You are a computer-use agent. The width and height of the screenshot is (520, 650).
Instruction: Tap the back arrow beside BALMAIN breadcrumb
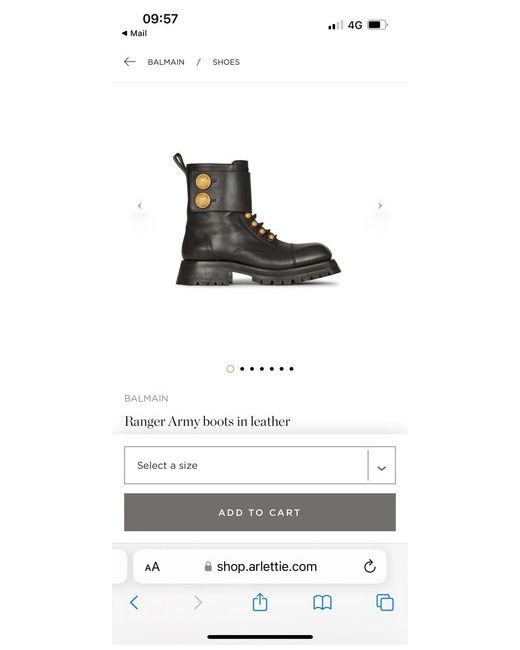coord(129,62)
